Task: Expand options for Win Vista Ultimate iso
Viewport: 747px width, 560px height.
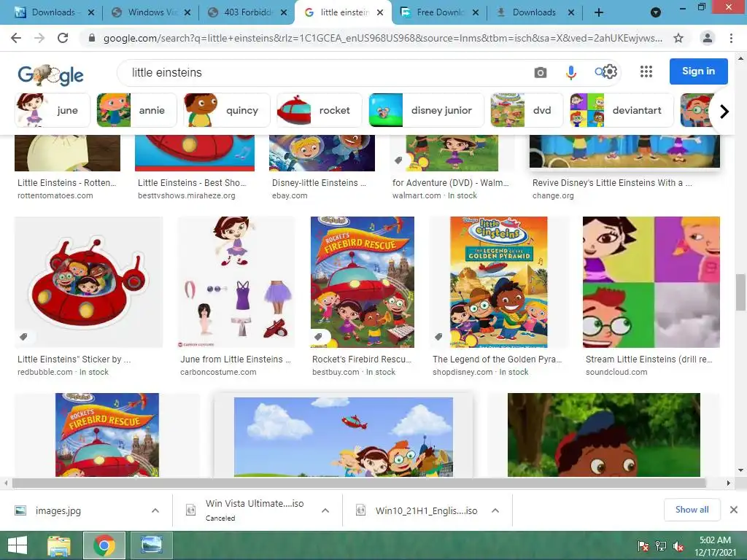Action: tap(325, 510)
